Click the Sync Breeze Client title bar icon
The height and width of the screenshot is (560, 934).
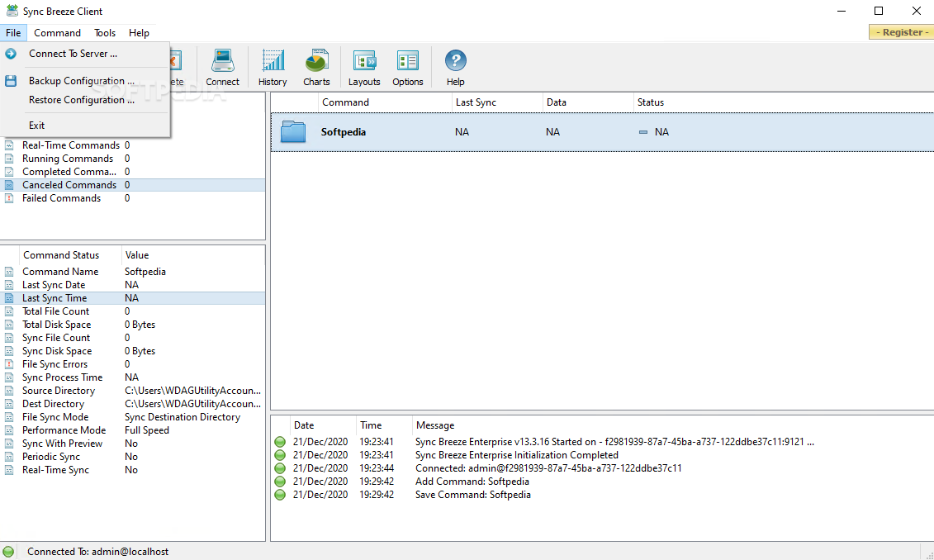pos(12,11)
